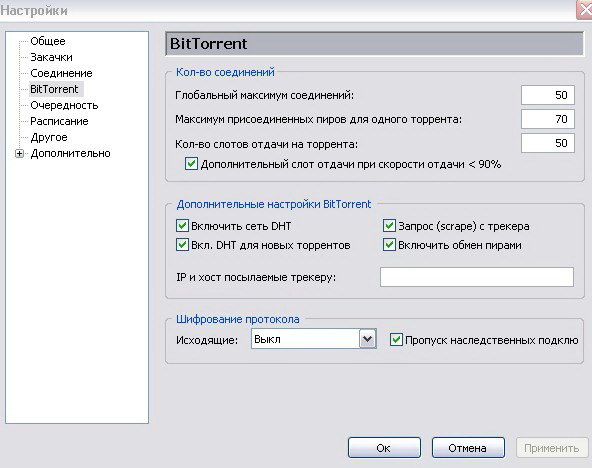Open the Другое settings section

click(x=49, y=137)
